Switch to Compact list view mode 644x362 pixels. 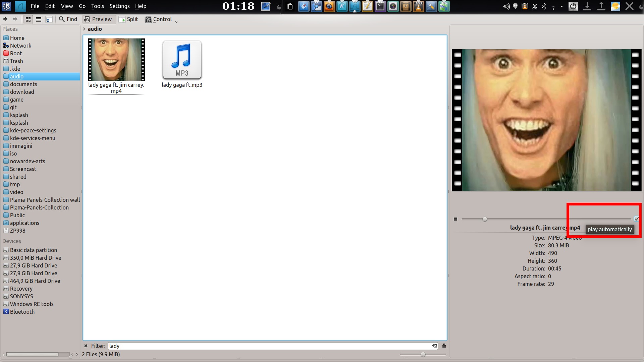pos(39,19)
